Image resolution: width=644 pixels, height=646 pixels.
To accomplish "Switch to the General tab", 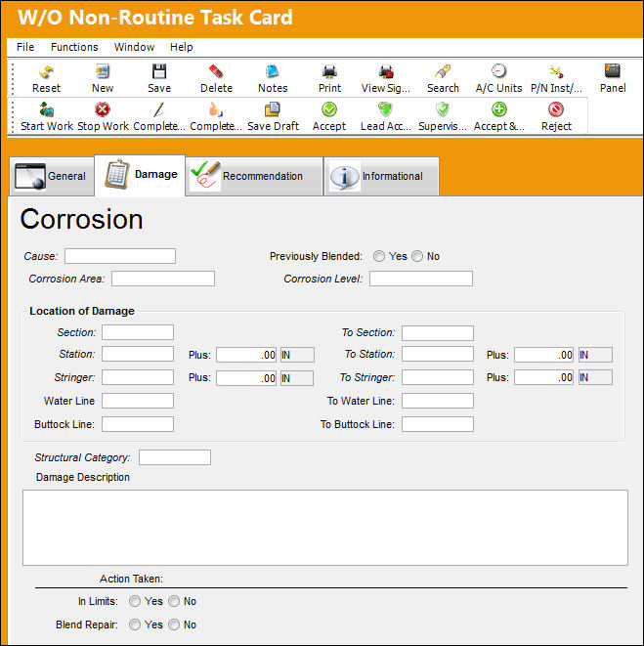I will 52,176.
